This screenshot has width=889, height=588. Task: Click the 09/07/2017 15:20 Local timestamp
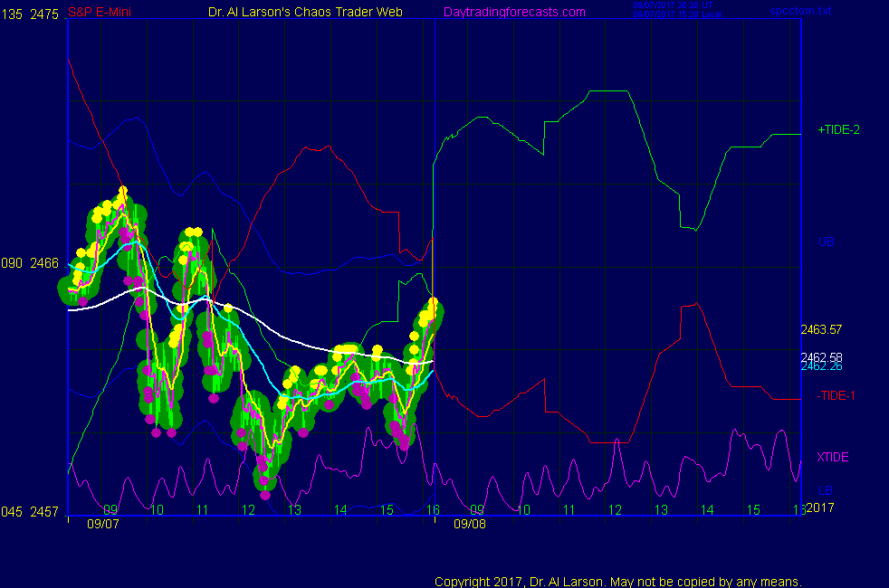point(677,14)
